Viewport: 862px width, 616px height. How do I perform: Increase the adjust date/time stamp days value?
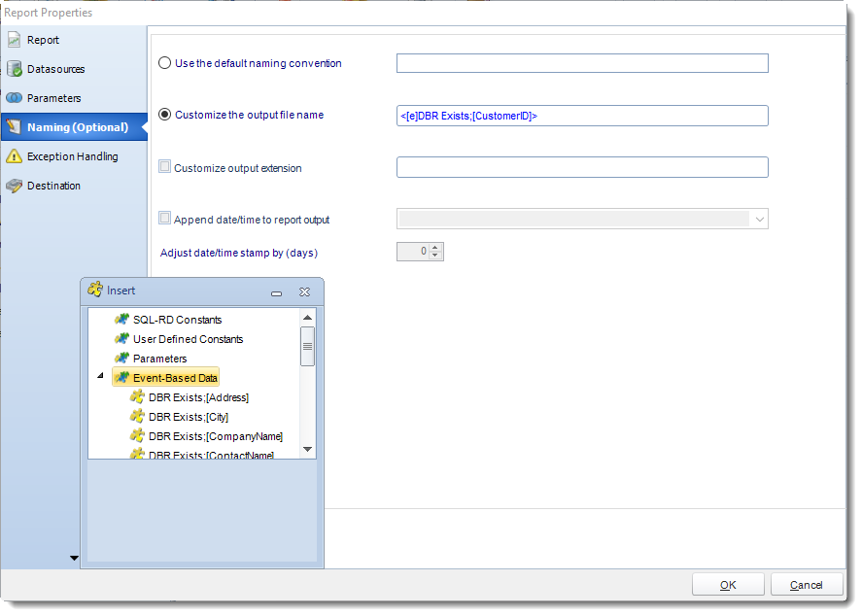point(435,248)
